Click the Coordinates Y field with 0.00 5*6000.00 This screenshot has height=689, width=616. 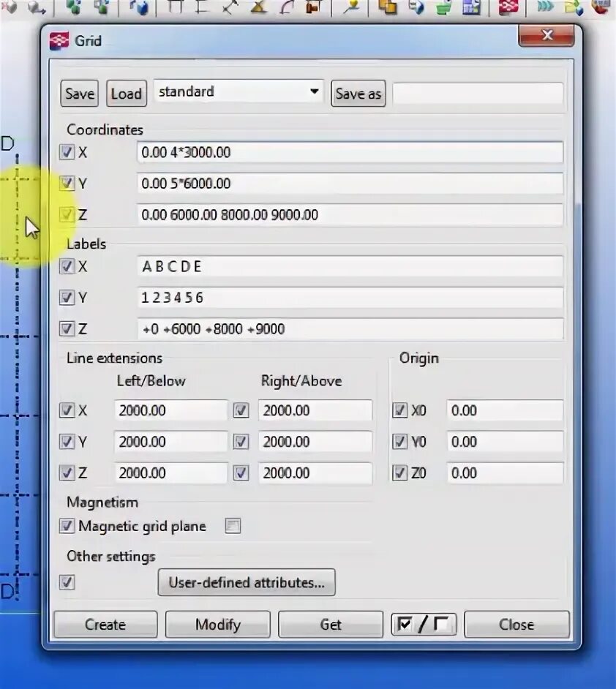350,184
